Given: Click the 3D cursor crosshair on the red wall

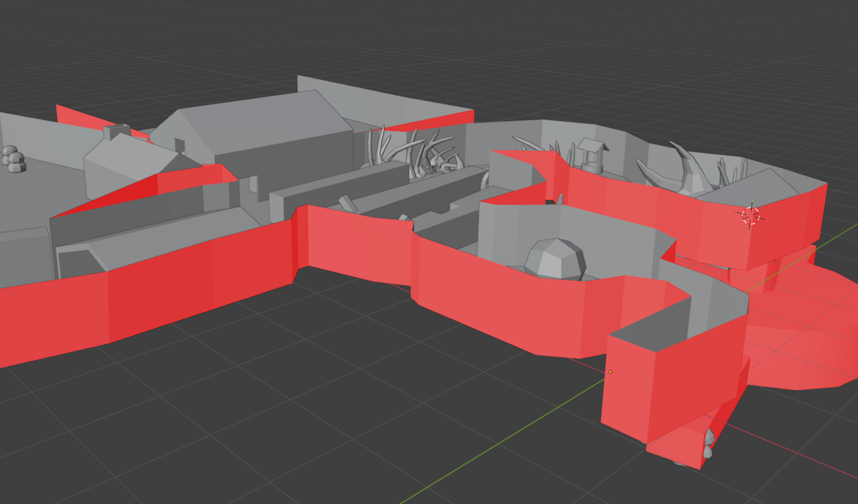Looking at the screenshot, I should (x=751, y=215).
